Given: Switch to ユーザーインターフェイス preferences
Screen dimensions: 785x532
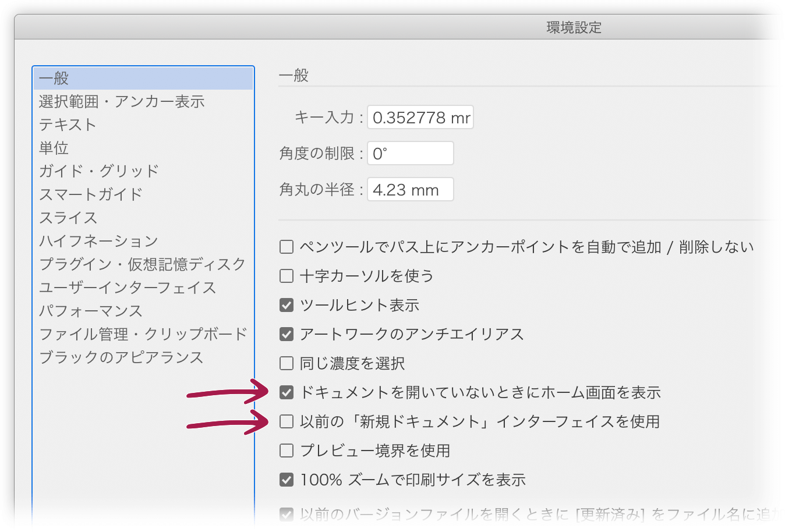Looking at the screenshot, I should tap(143, 288).
